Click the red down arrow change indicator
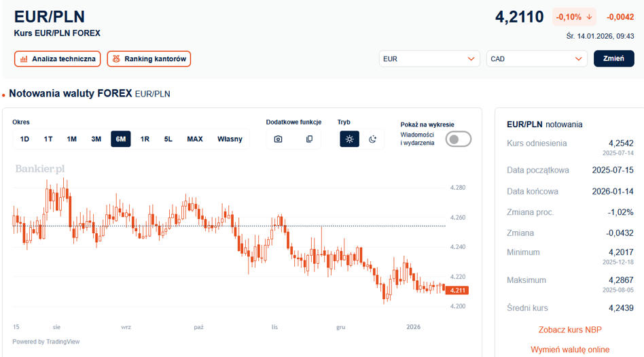 pyautogui.click(x=589, y=17)
